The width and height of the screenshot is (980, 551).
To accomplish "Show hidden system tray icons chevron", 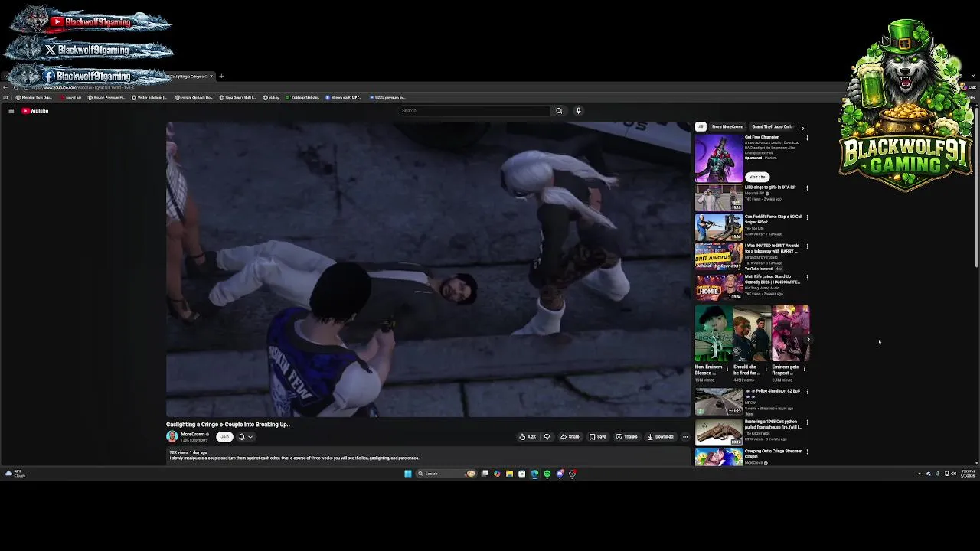I will point(920,474).
